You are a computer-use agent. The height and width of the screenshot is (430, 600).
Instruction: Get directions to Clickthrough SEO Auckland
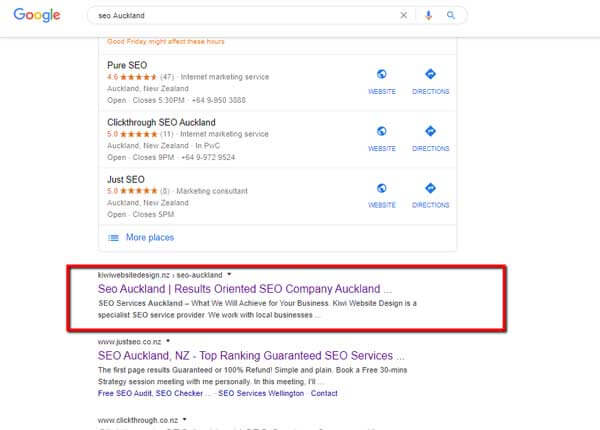[x=430, y=131]
